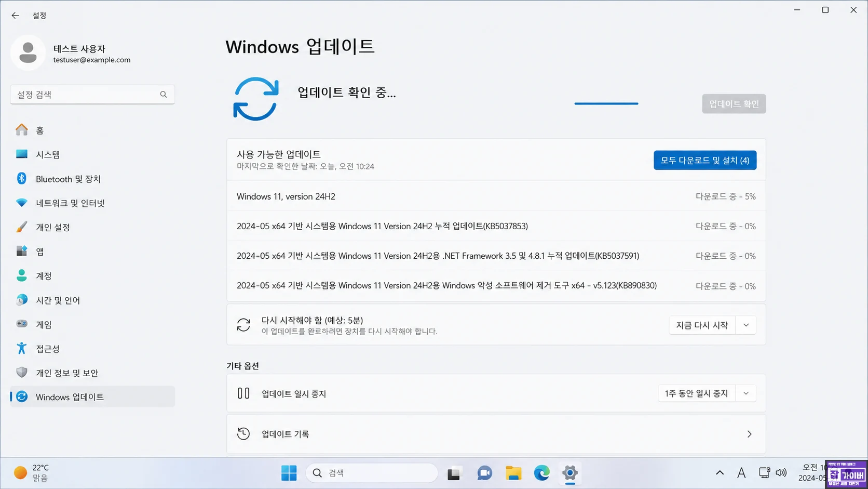Screen dimensions: 868x489
Task: Launch Microsoft Edge from the taskbar
Action: coord(542,473)
